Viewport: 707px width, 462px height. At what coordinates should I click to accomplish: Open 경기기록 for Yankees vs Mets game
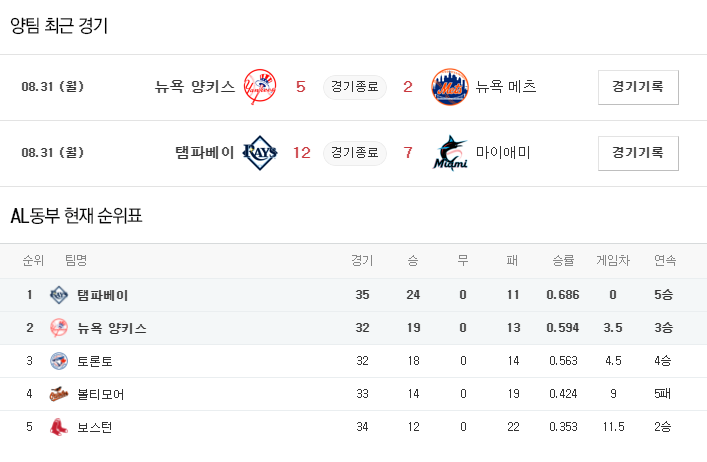638,87
